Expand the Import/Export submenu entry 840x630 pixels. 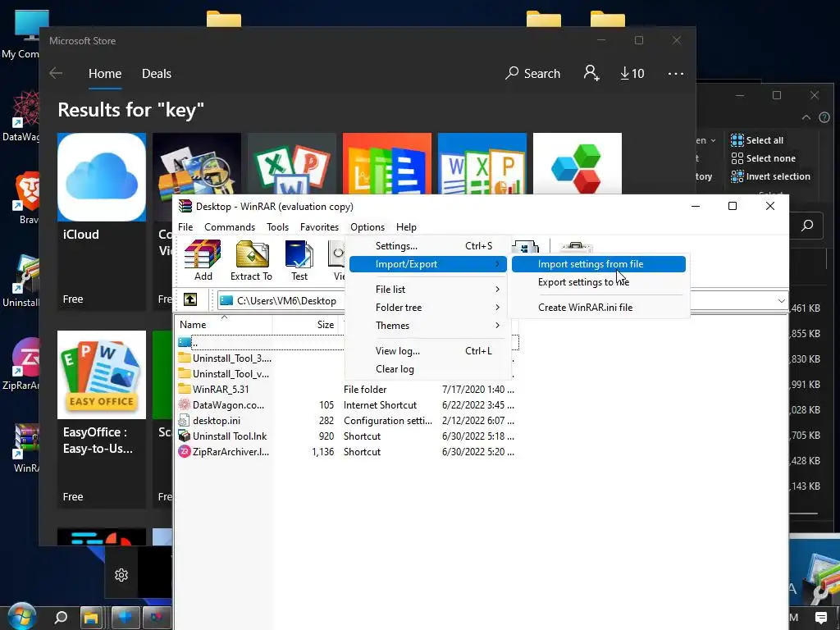click(427, 264)
